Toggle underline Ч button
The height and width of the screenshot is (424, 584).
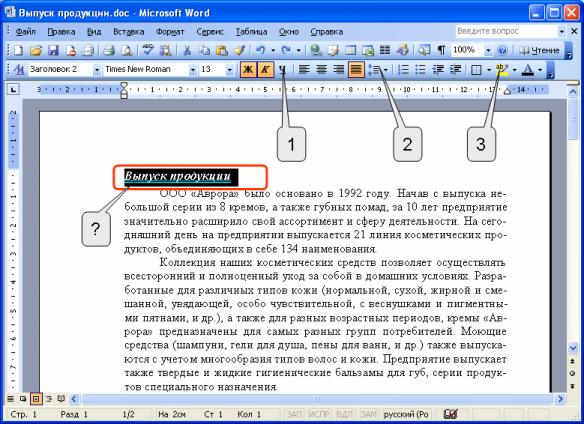click(283, 69)
